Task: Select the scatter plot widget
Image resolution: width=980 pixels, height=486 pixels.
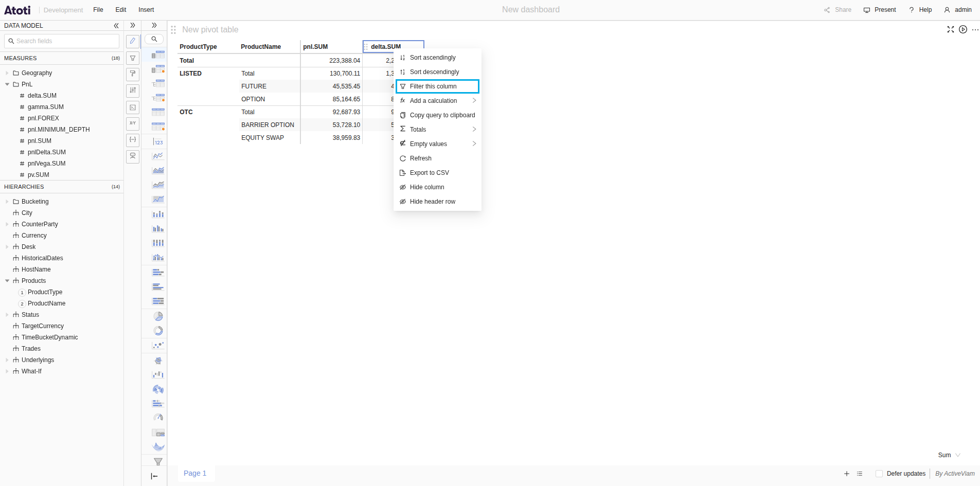Action: (158, 345)
